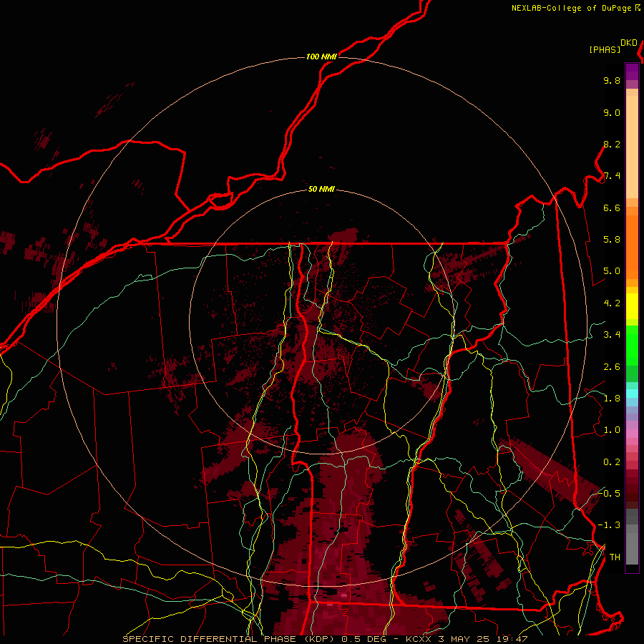Select the 6.6 value on the color scale
Viewport: 644px width, 644px height.
click(612, 208)
